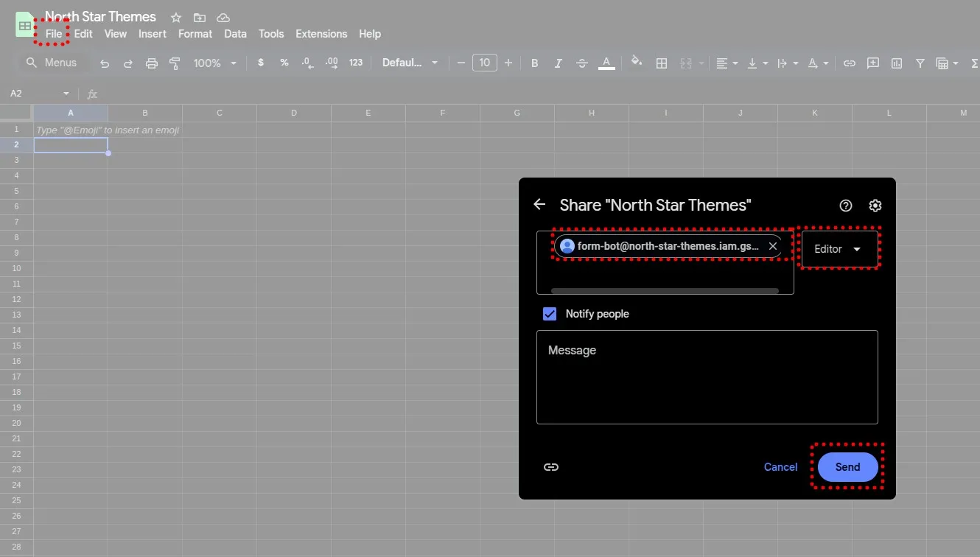Screen dimensions: 980x557
Task: Open the text rotation dropdown
Action: pyautogui.click(x=818, y=63)
